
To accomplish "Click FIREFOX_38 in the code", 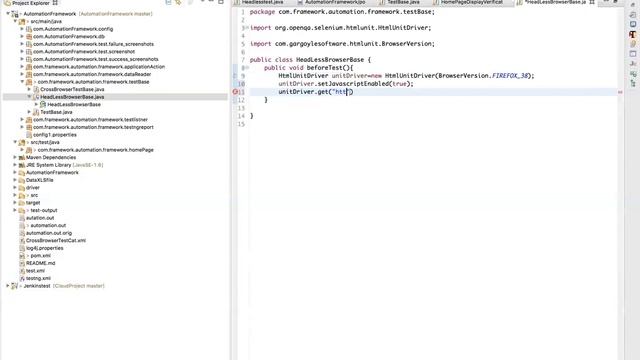I will 510,76.
